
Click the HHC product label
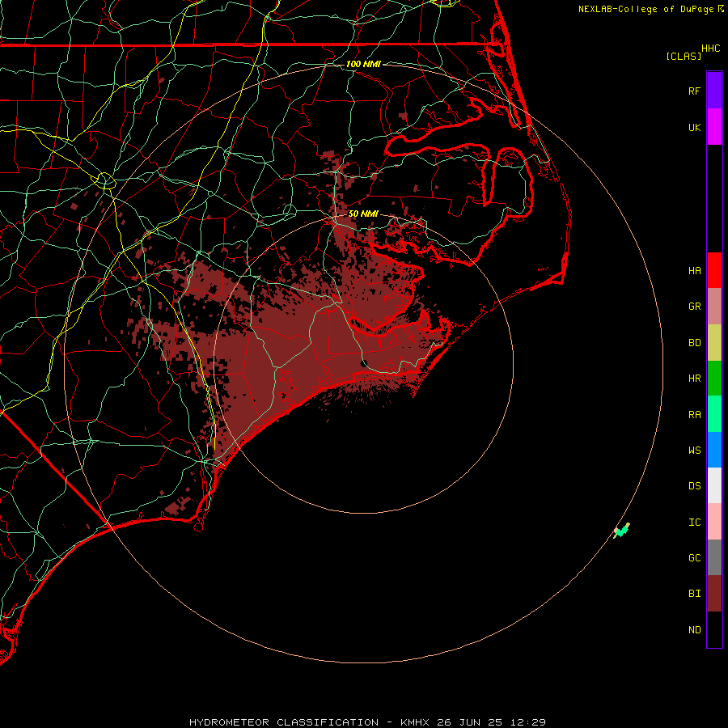click(710, 49)
